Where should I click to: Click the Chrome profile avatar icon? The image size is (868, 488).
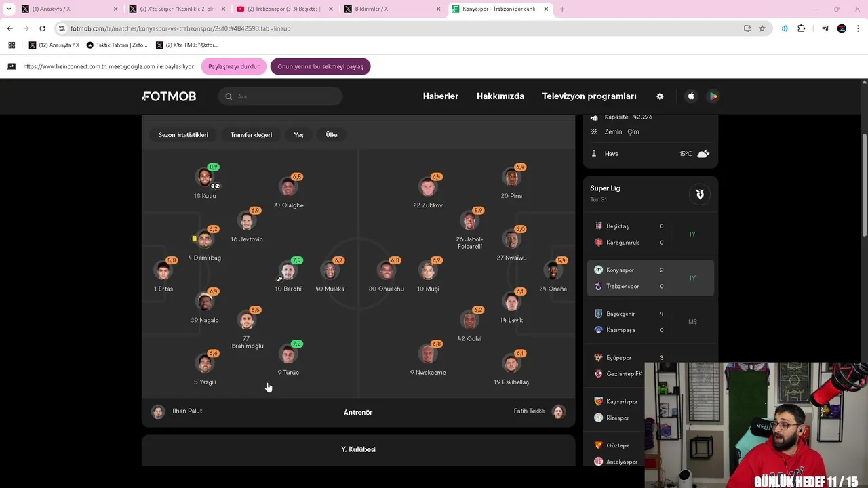click(842, 28)
